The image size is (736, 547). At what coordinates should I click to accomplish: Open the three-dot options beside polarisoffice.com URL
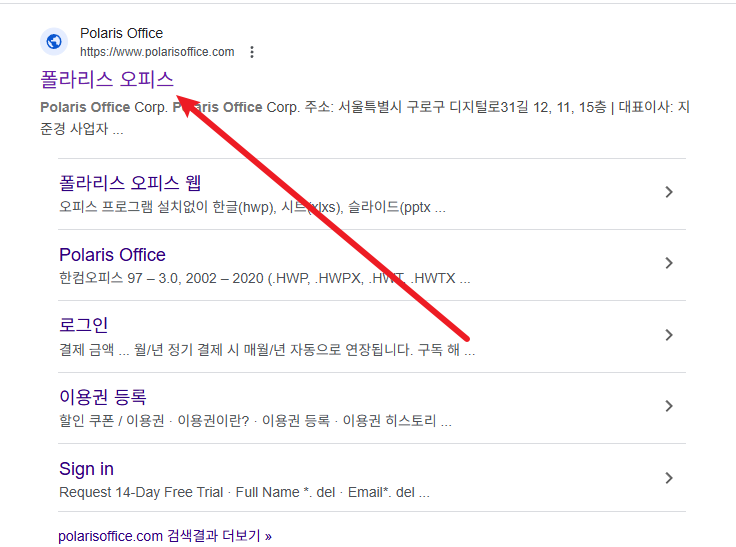[252, 52]
